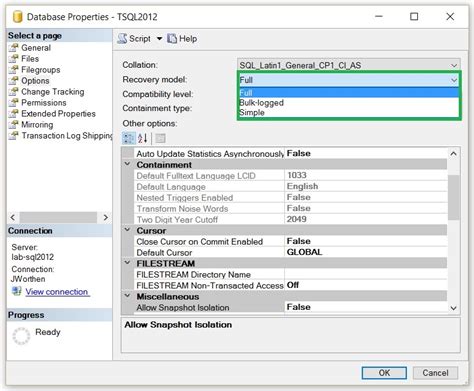
Task: Close the Database Properties dialog
Action: [x=450, y=16]
